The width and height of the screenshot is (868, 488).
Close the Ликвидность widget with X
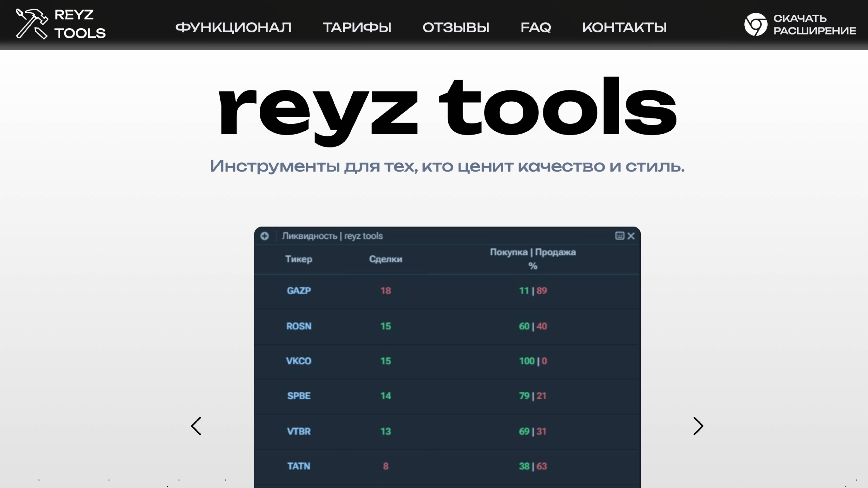631,236
